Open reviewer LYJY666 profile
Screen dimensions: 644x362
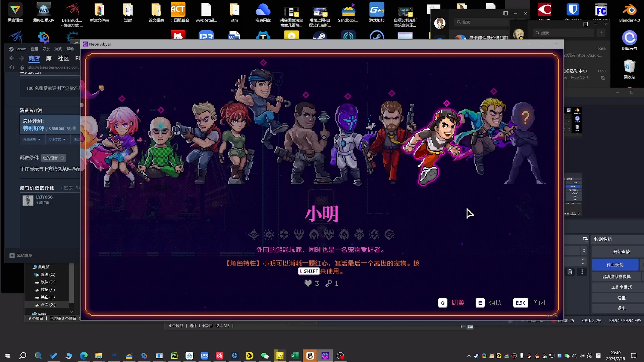[44, 197]
